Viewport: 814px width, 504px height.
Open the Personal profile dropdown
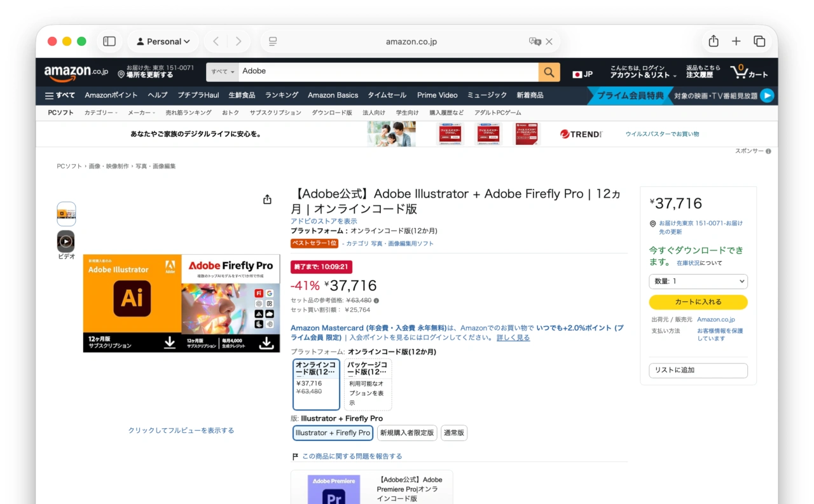pyautogui.click(x=163, y=41)
